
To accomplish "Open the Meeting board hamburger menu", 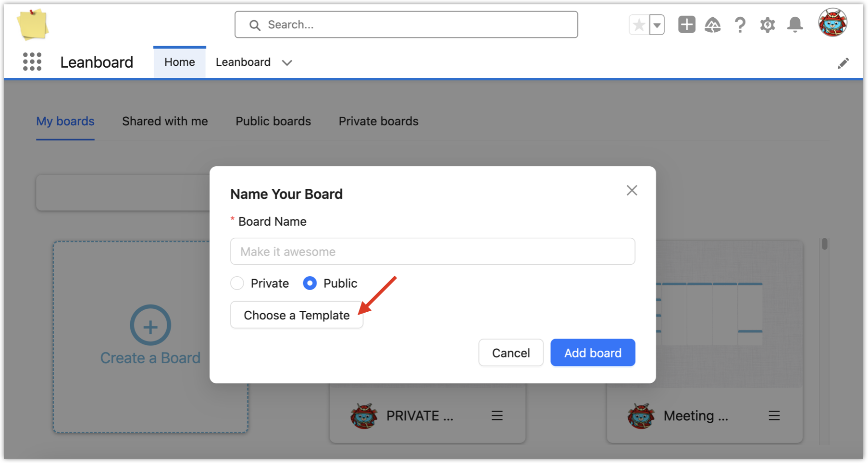I will pyautogui.click(x=774, y=416).
